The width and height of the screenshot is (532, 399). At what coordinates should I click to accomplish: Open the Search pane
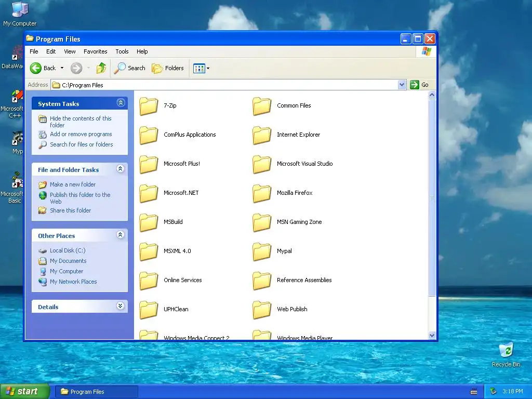[129, 68]
